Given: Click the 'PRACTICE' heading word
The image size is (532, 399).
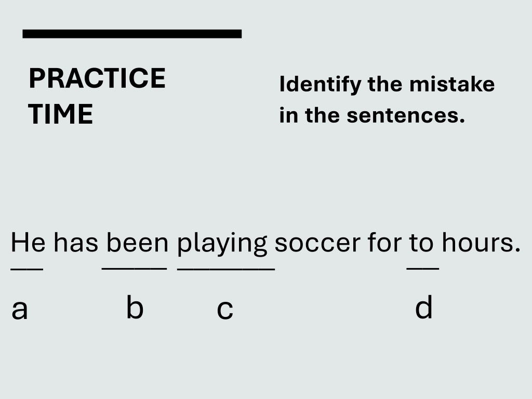Looking at the screenshot, I should tap(97, 78).
